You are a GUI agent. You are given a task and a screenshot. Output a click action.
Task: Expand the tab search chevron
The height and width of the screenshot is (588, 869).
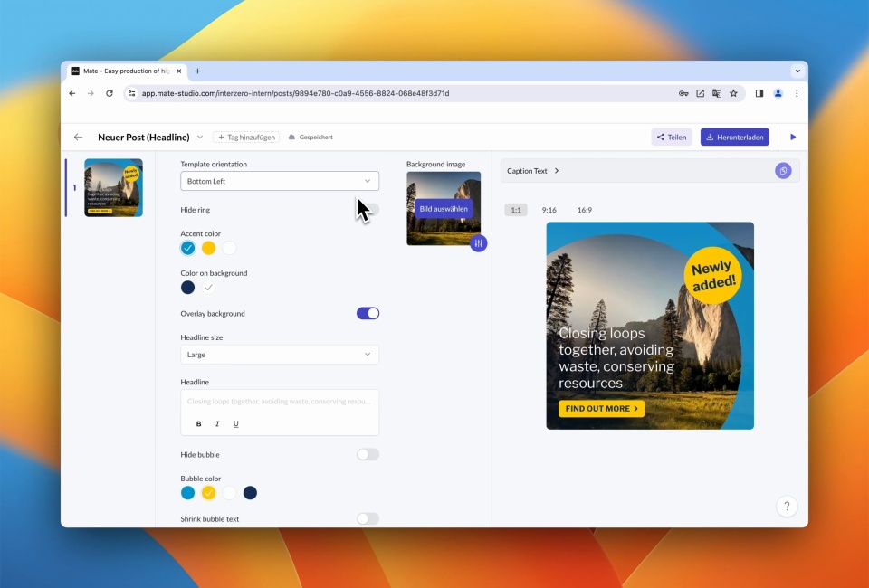[797, 71]
